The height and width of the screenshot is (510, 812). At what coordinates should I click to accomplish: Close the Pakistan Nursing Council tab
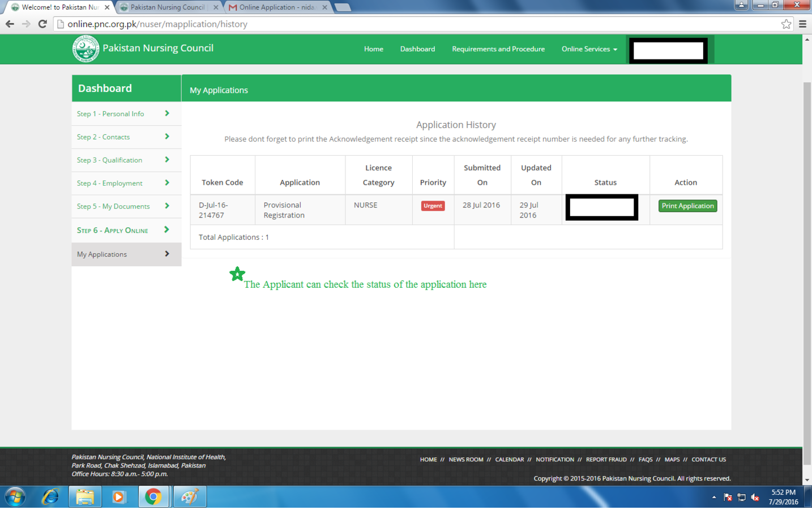tap(216, 7)
